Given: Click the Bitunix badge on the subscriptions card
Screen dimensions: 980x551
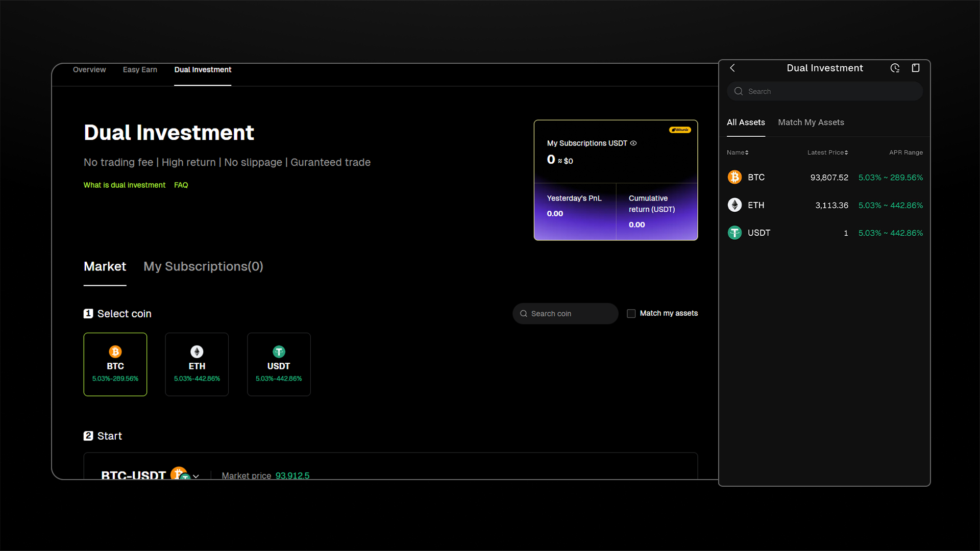Looking at the screenshot, I should [x=680, y=130].
